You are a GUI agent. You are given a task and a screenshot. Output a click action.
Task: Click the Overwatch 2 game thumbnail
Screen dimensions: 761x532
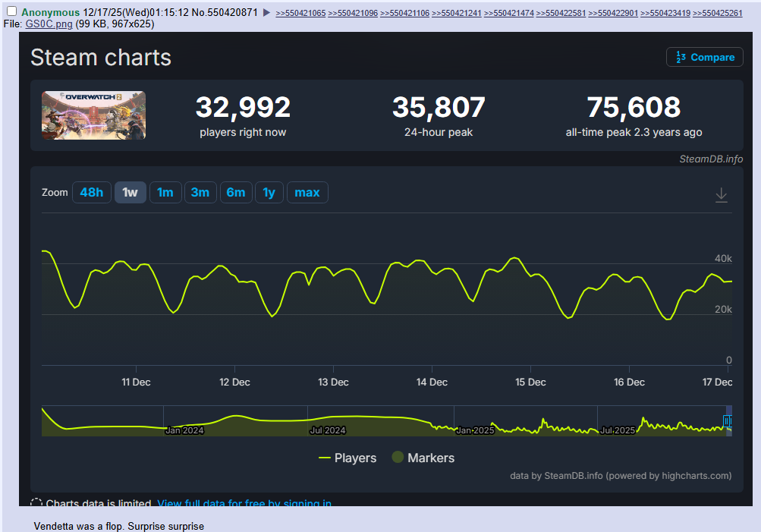pos(93,115)
